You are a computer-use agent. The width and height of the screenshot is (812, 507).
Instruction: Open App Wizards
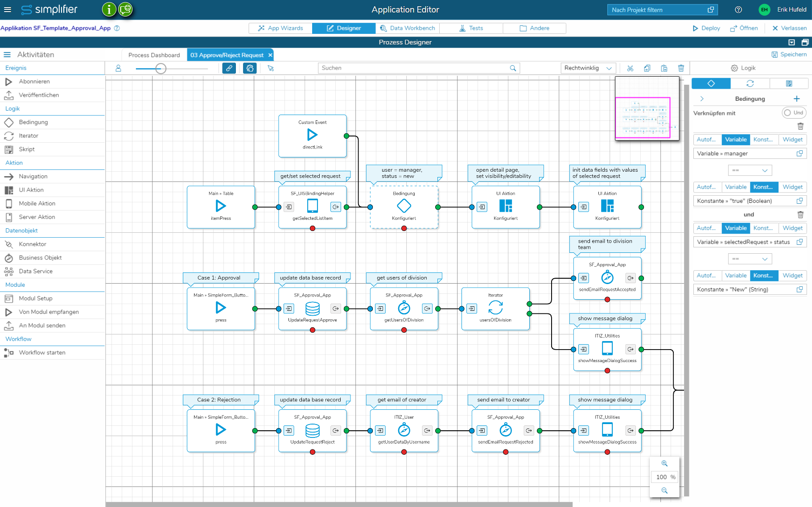pos(280,28)
